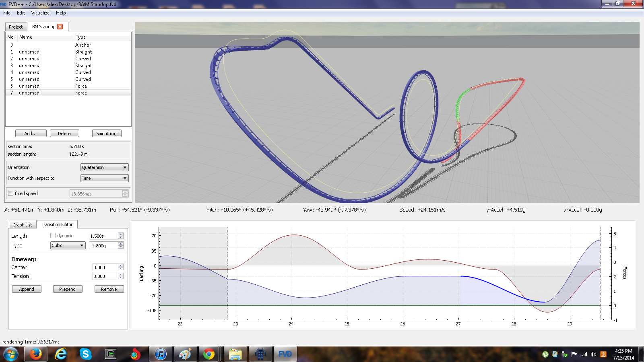Increase the Tension value with up arrow

[x=120, y=275]
